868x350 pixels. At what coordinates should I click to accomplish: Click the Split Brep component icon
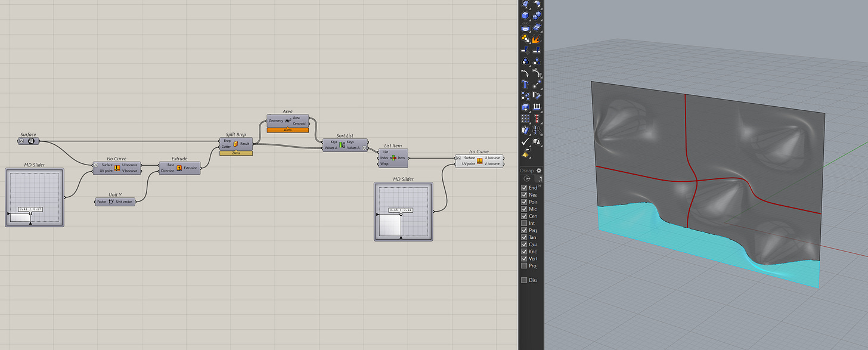235,144
